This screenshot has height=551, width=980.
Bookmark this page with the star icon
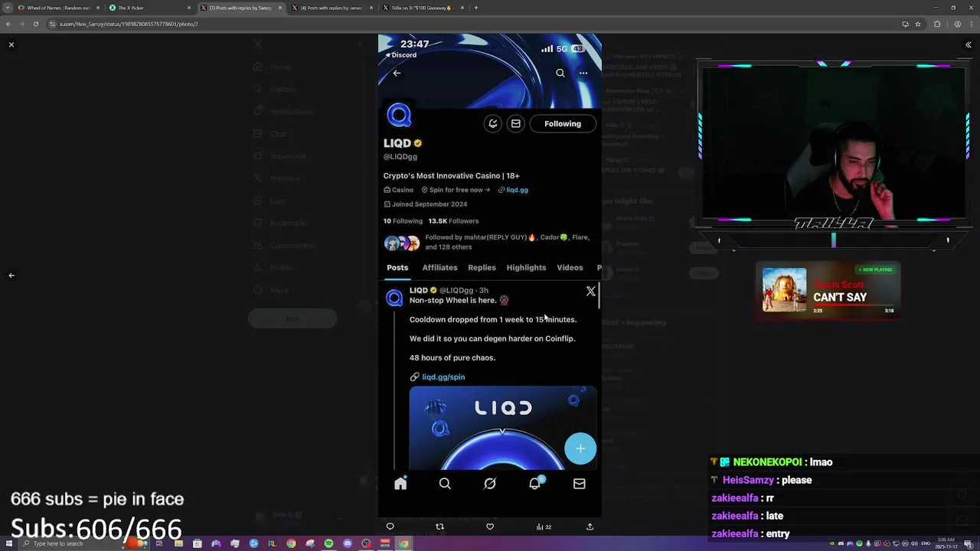pyautogui.click(x=918, y=24)
